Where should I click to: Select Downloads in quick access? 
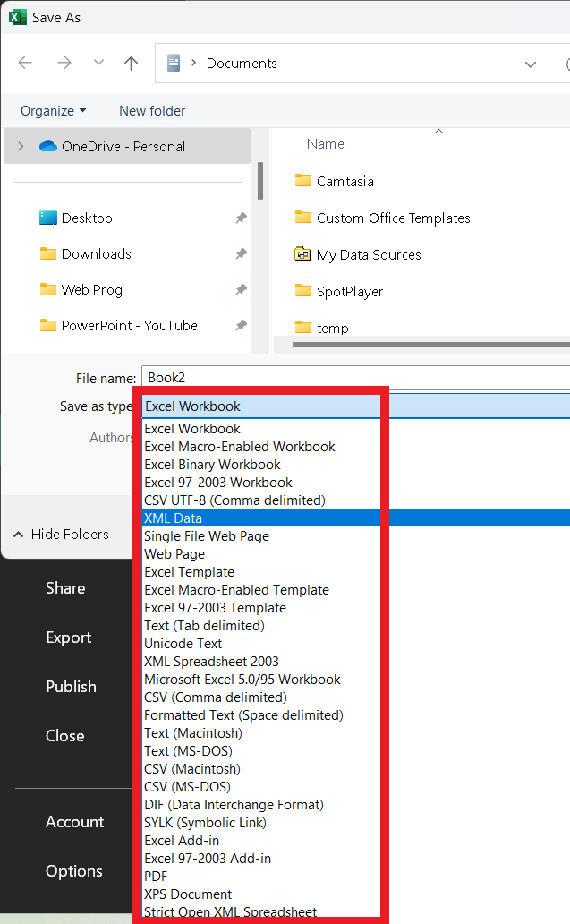coord(96,254)
